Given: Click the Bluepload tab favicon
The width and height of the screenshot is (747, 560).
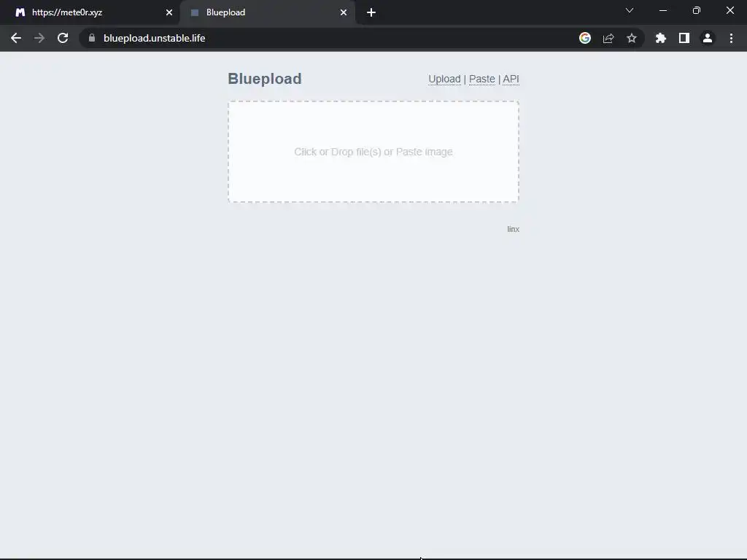Looking at the screenshot, I should pos(194,12).
